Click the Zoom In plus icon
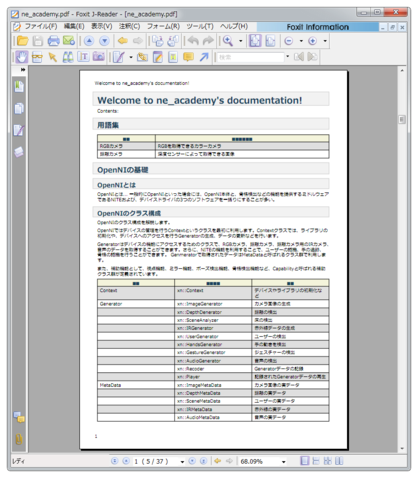The image size is (420, 480). tap(312, 41)
